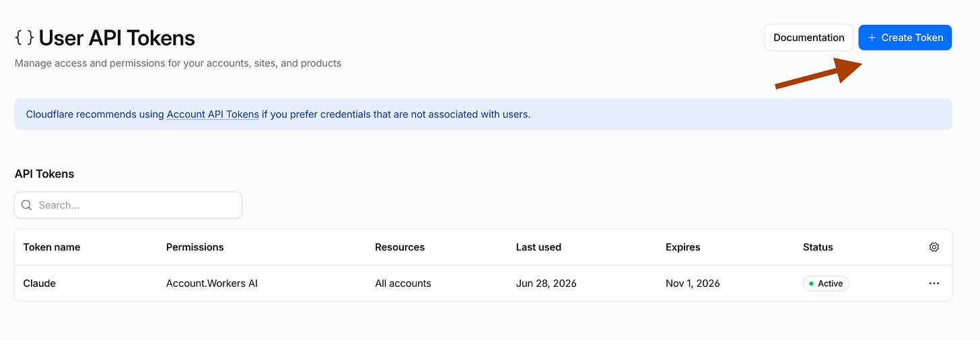980x340 pixels.
Task: Click the plus icon in Create Token
Action: pyautogui.click(x=872, y=38)
